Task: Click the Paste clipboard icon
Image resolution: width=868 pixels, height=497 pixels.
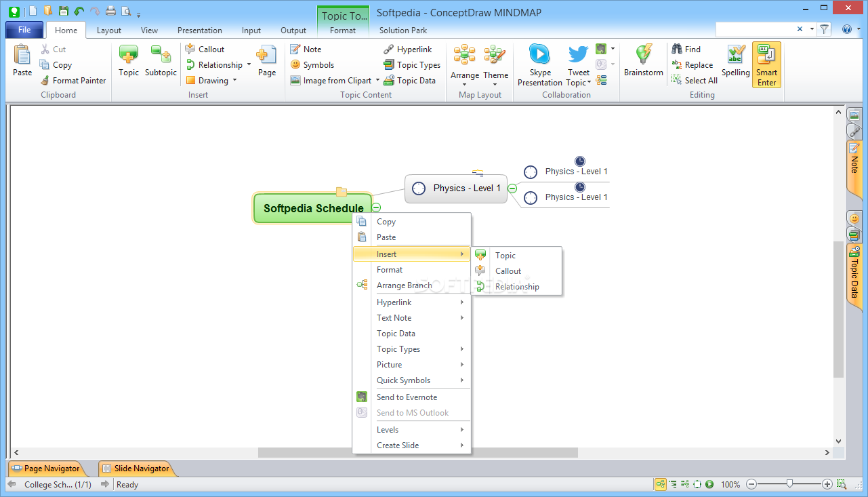Action: (22, 54)
